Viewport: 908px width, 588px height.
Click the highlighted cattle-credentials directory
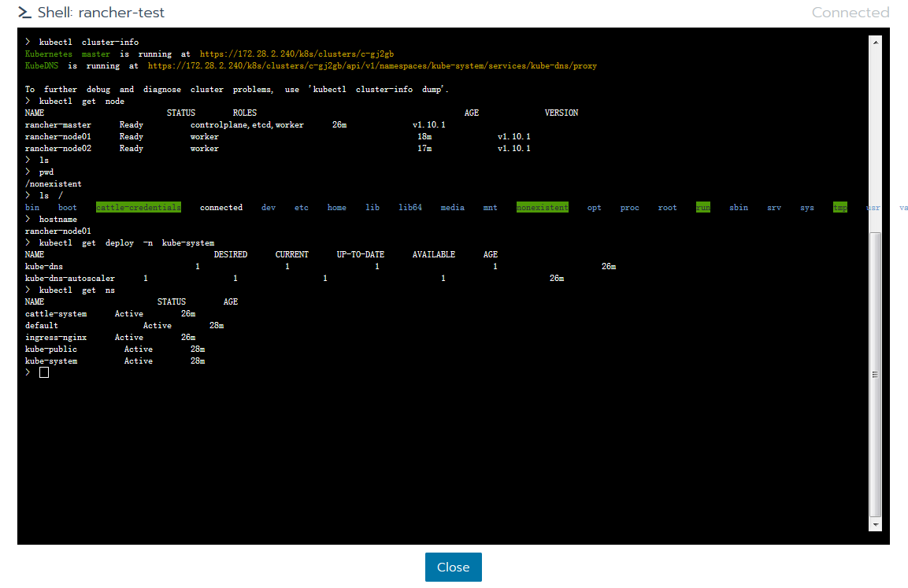pos(139,208)
